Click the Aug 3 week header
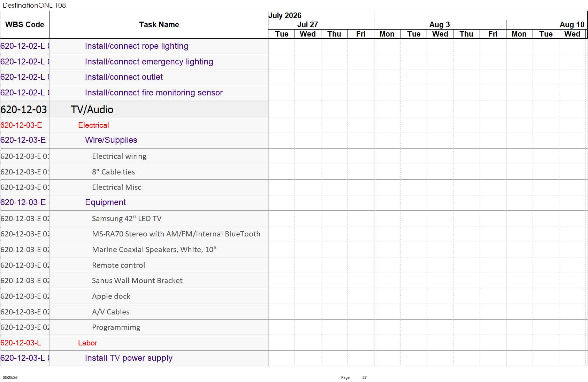The height and width of the screenshot is (382, 588). pos(440,25)
